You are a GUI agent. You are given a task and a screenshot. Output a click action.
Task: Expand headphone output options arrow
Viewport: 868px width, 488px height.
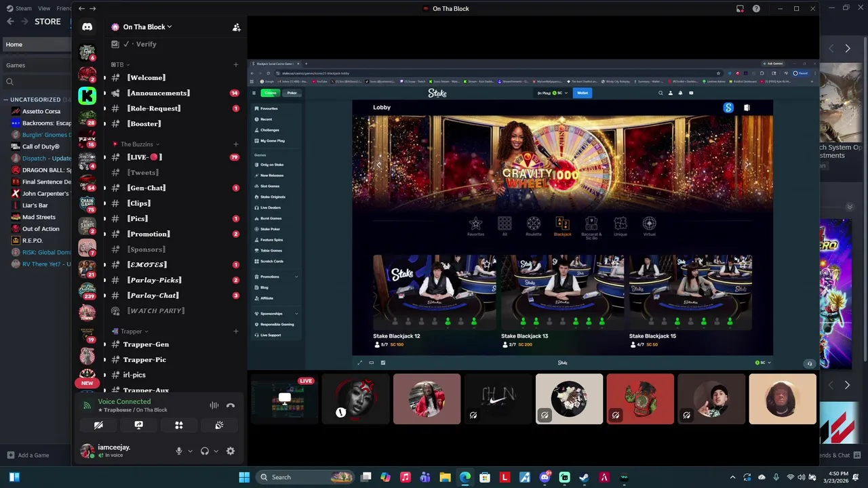click(216, 451)
